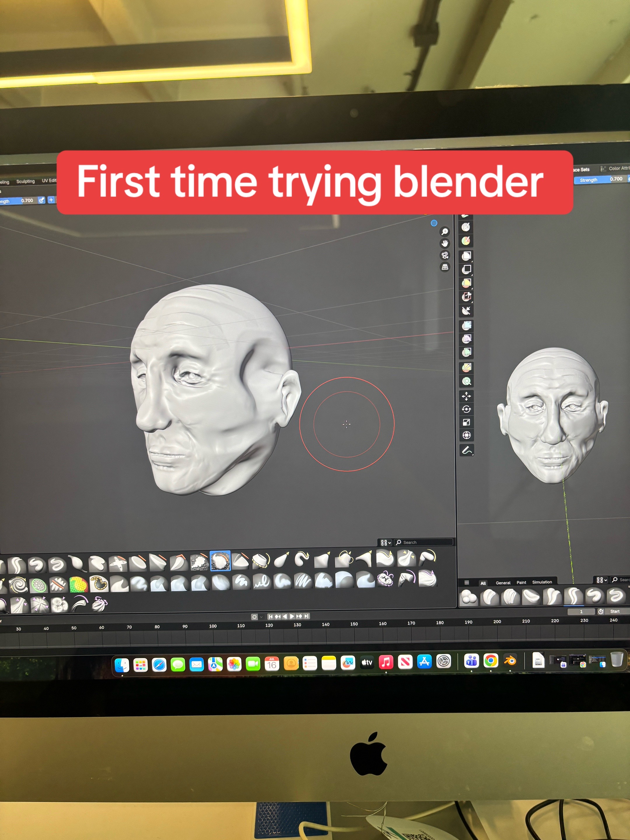Toggle auto keying record button

point(254,617)
